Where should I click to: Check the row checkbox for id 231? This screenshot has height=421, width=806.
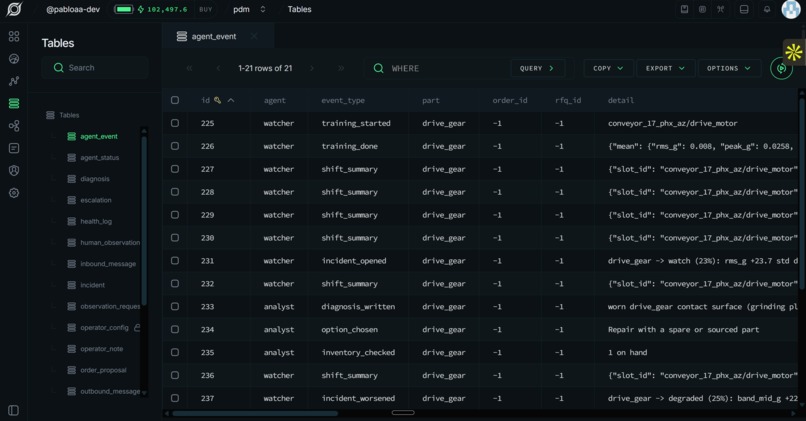click(x=175, y=261)
